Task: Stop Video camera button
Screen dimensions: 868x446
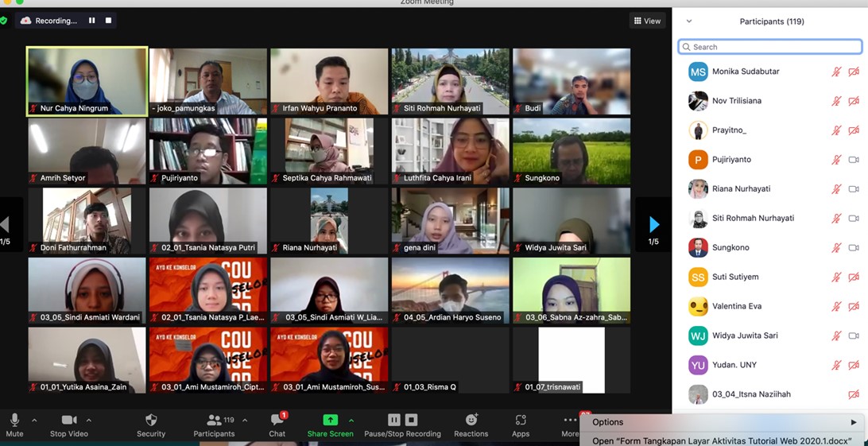Action: 69,425
